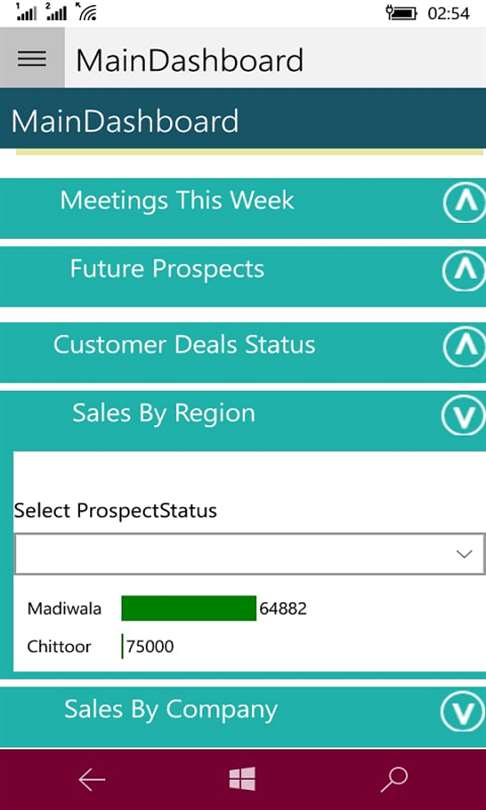Open the Select ProspectStatus dropdown chevron
486x810 pixels.
click(x=464, y=554)
